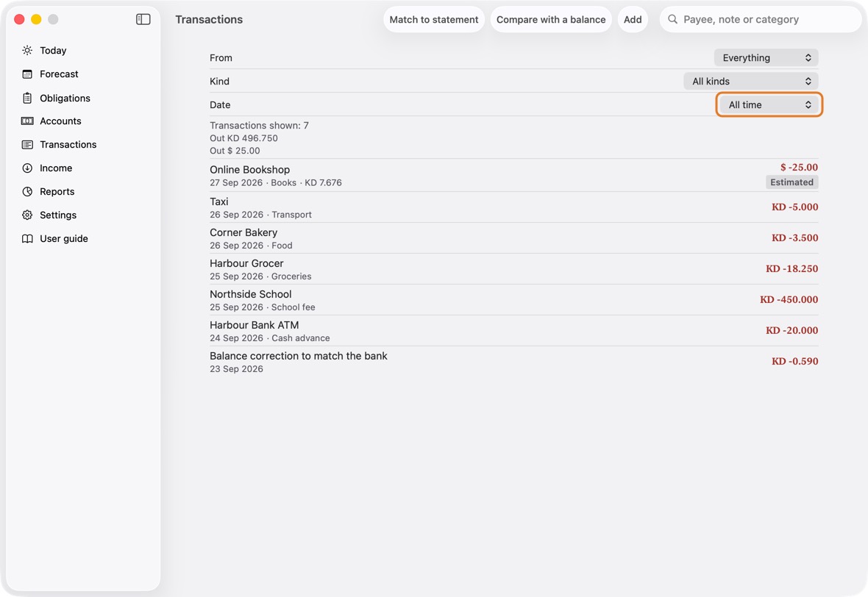Viewport: 868px width, 597px height.
Task: Select the Balance correction to match the bank row
Action: click(x=513, y=362)
